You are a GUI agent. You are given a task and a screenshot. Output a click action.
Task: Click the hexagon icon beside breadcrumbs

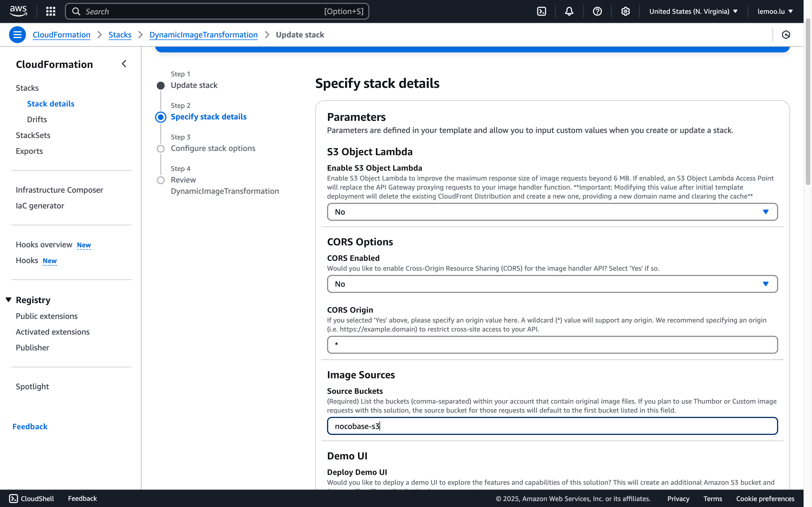[x=786, y=35]
